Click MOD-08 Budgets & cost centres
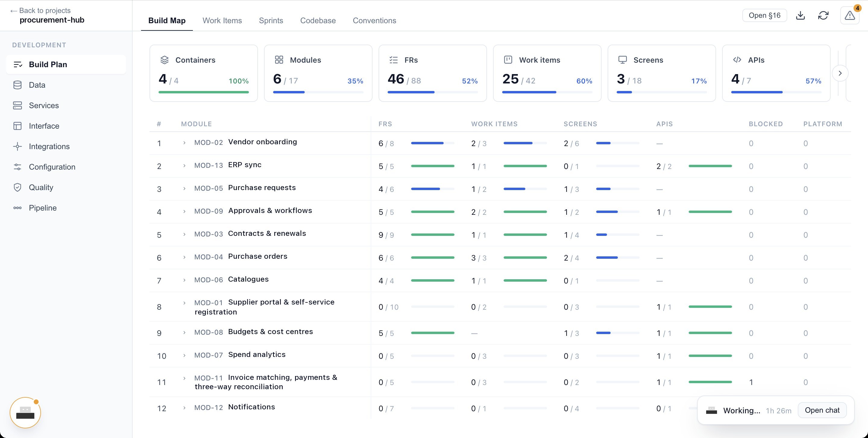 253,332
